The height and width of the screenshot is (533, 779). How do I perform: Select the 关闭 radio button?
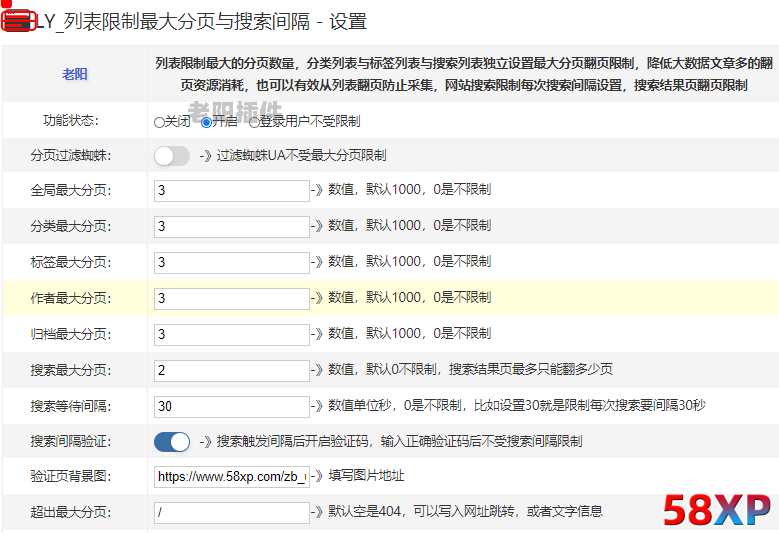point(159,122)
